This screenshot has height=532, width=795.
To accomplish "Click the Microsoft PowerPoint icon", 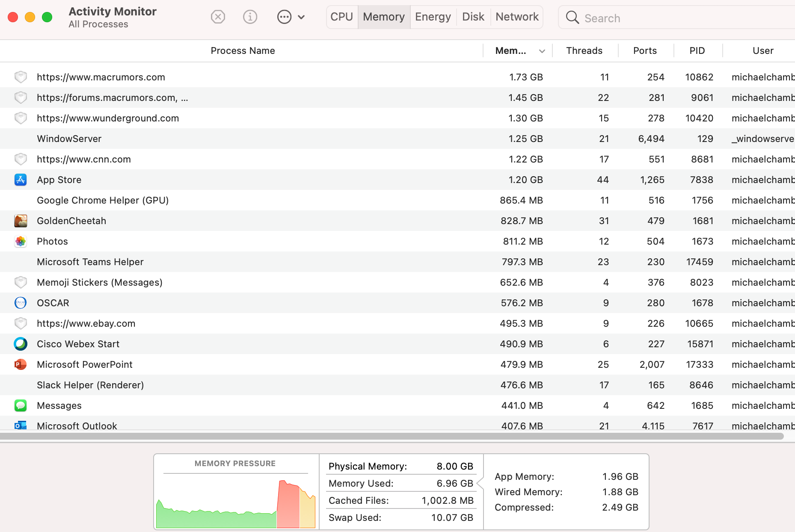I will [21, 364].
